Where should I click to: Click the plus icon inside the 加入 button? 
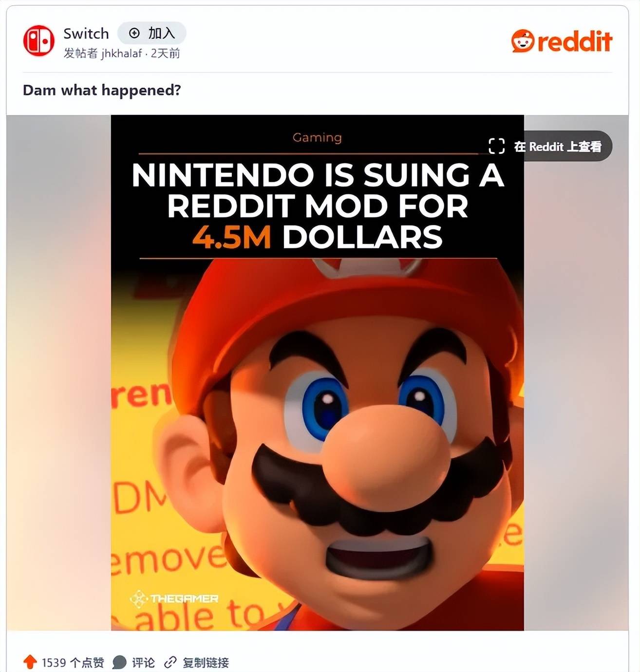[x=134, y=33]
